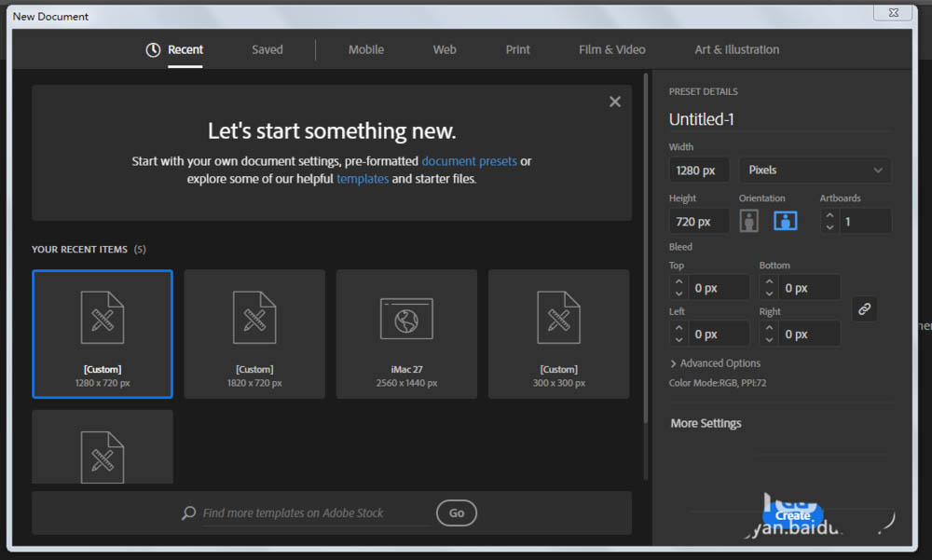The height and width of the screenshot is (560, 932).
Task: Decrease the Right bleed value
Action: click(x=769, y=340)
